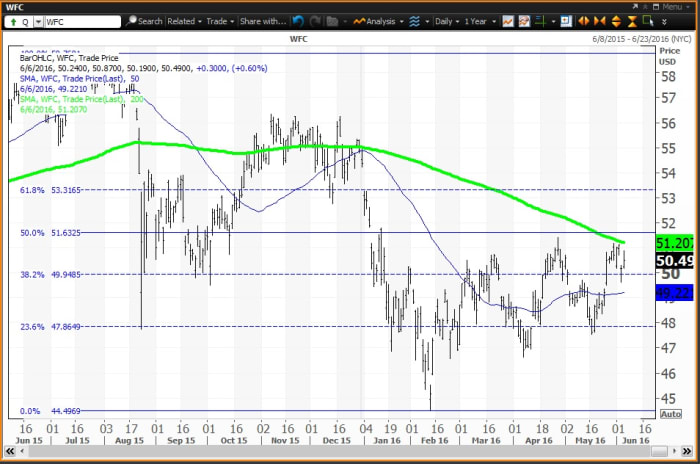Viewport: 700px width, 464px height.
Task: Select the zoom rectangle tool
Action: [648, 21]
